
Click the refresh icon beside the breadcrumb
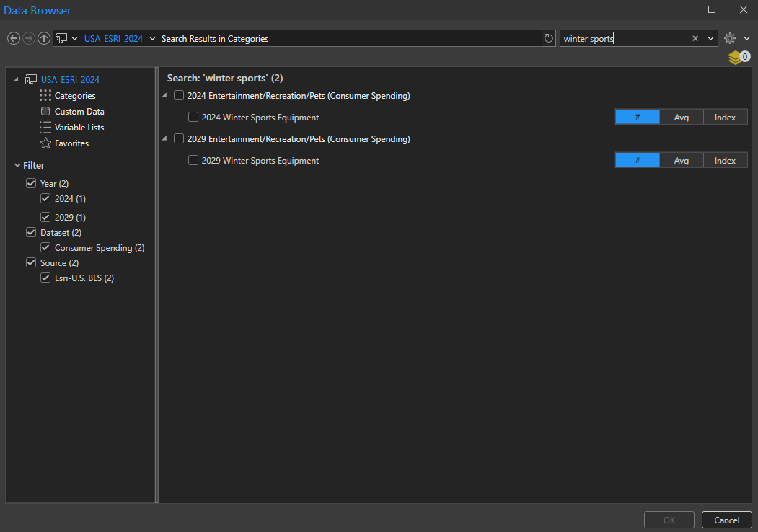pyautogui.click(x=549, y=38)
